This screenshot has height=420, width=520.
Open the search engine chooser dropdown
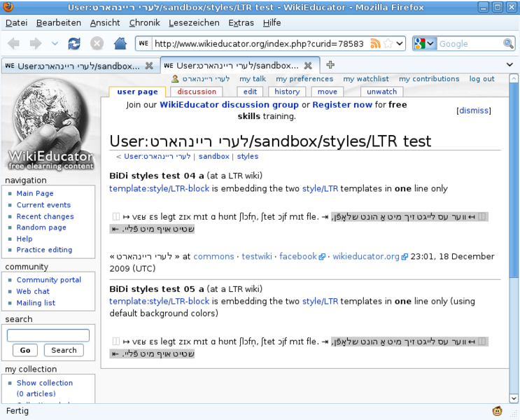(x=425, y=43)
